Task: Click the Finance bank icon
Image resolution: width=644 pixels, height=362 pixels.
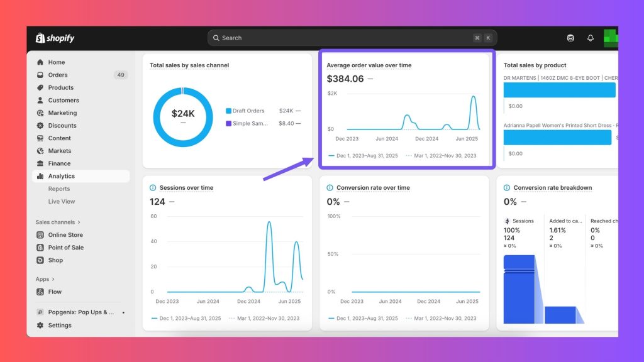Action: coord(40,163)
